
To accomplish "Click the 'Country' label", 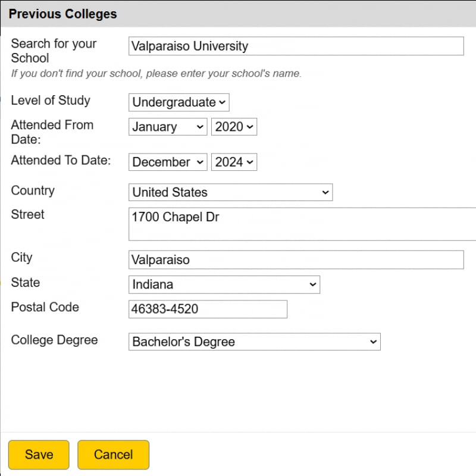I will pos(33,190).
